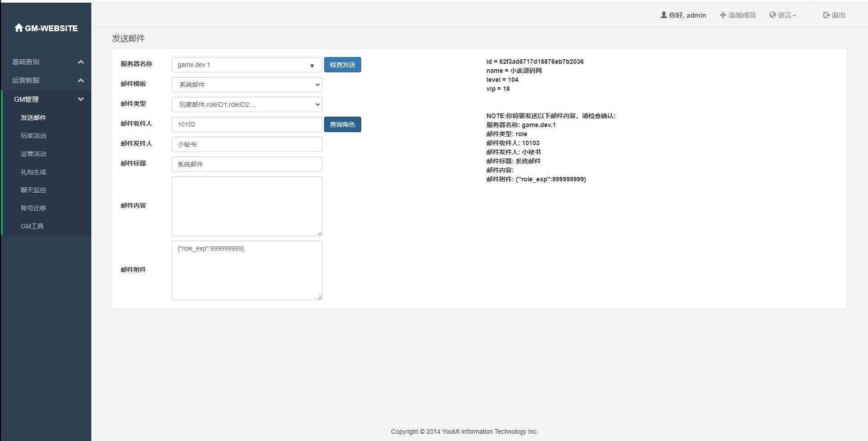Click into the 邮件内容 text area
Viewport: 868px width, 441px height.
(x=246, y=206)
